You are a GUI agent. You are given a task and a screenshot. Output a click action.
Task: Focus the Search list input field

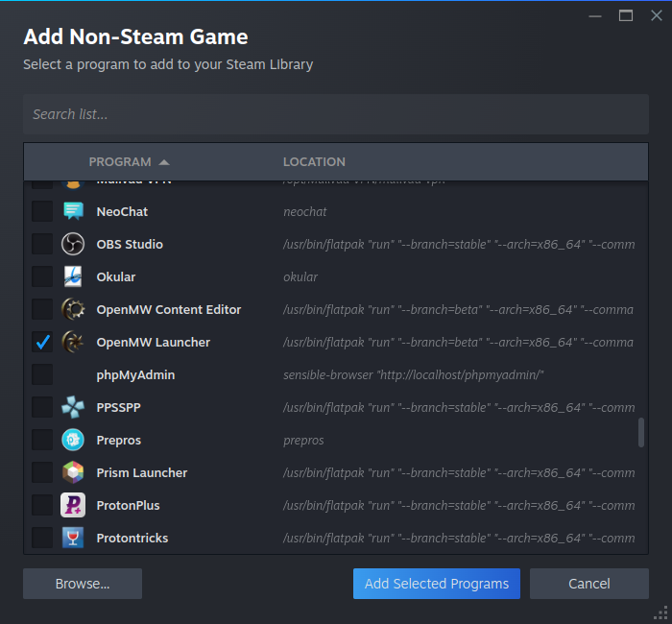coord(336,114)
